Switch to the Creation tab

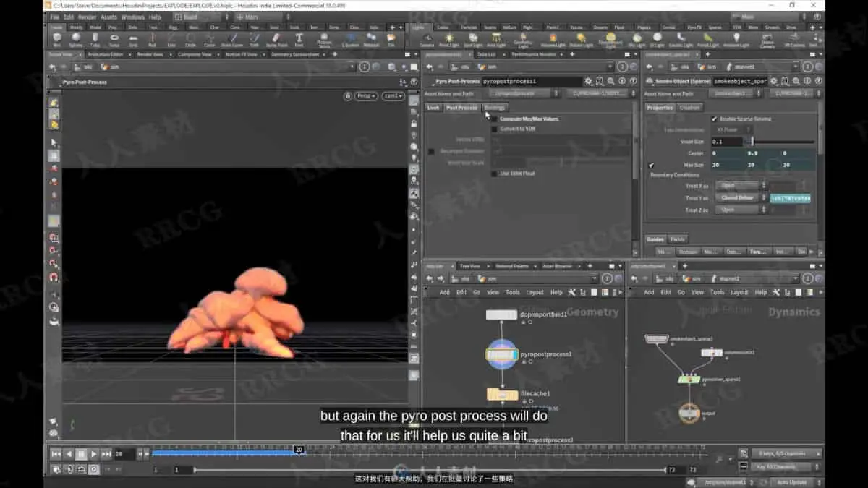point(689,108)
